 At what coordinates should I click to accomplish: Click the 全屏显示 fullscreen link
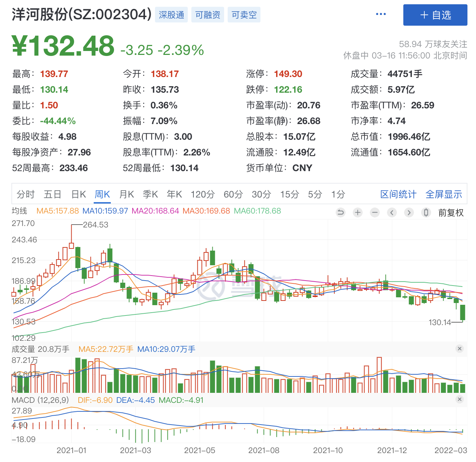pos(444,194)
